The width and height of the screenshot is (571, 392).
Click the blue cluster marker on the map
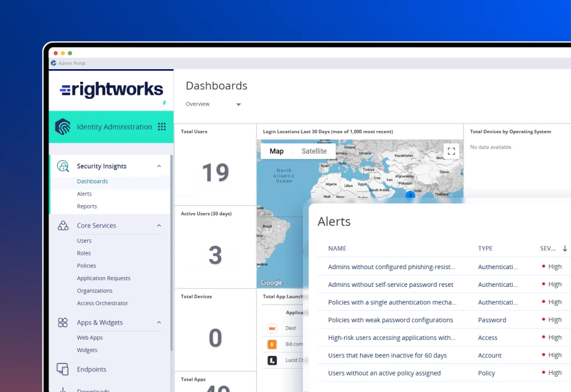410,195
